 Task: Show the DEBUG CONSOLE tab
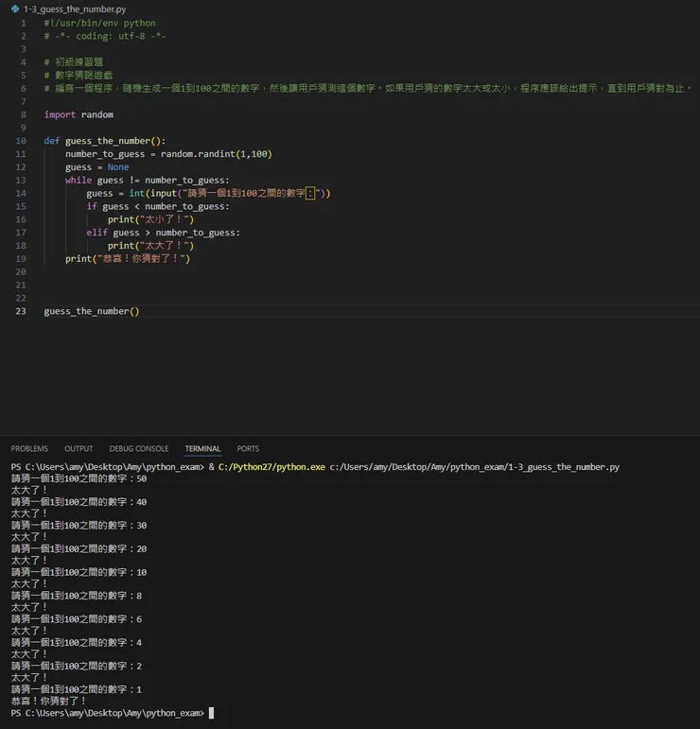tap(138, 448)
